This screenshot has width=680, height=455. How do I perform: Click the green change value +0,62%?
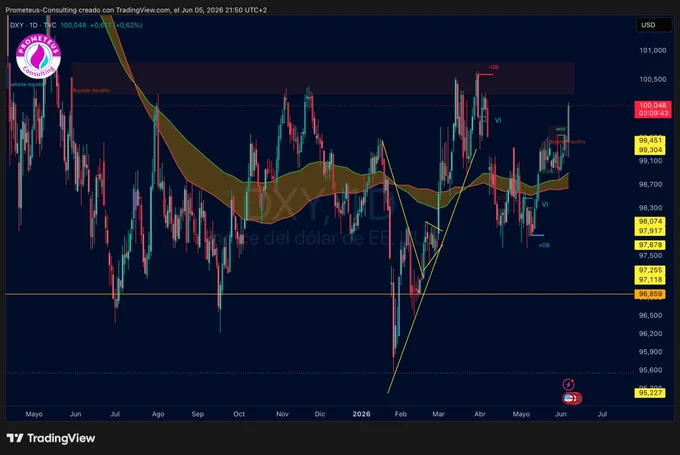(128, 25)
